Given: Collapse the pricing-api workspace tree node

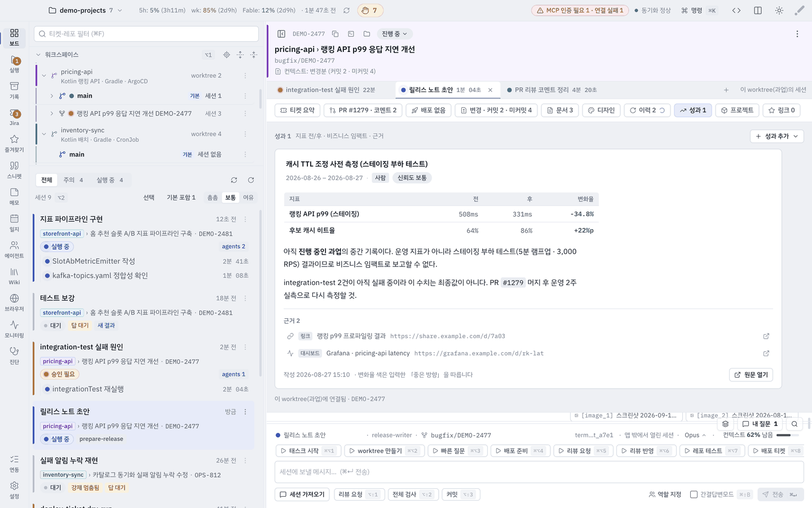Looking at the screenshot, I should pyautogui.click(x=44, y=76).
